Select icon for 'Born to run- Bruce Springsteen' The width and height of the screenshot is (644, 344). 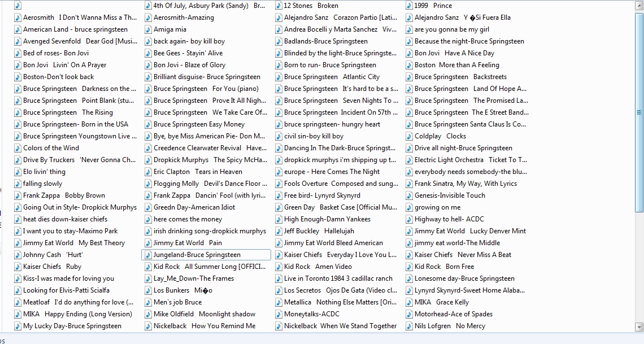pyautogui.click(x=279, y=66)
